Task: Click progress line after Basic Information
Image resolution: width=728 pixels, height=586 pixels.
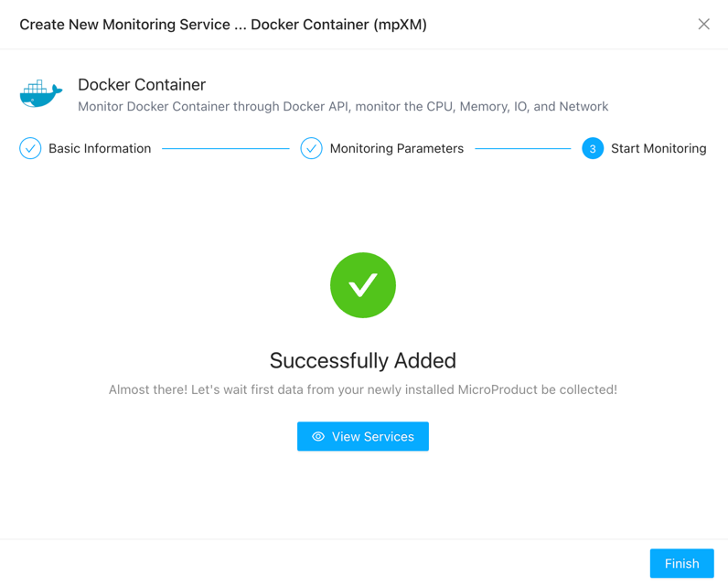Action: click(225, 148)
